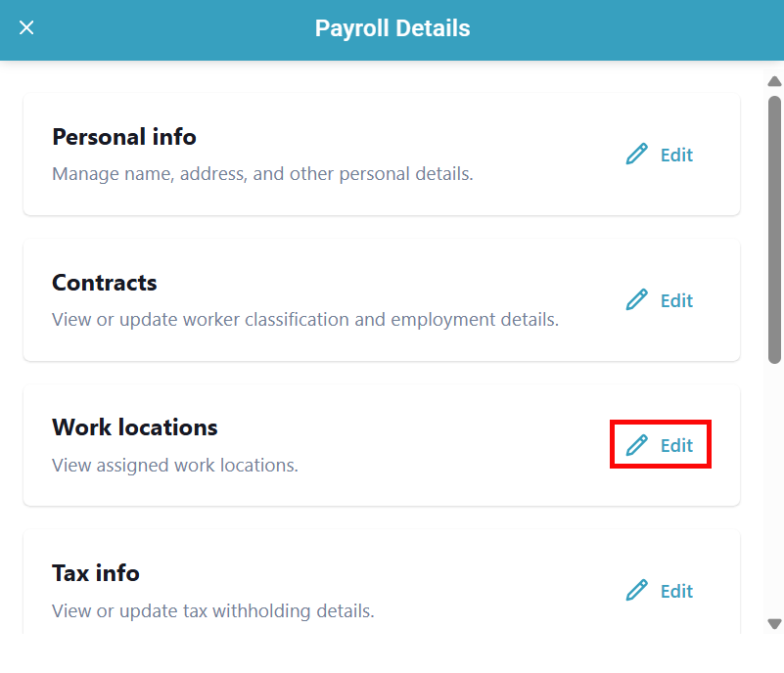Click the vertical scrollbar thumb
Viewport: 784px width, 673px height.
pyautogui.click(x=774, y=230)
